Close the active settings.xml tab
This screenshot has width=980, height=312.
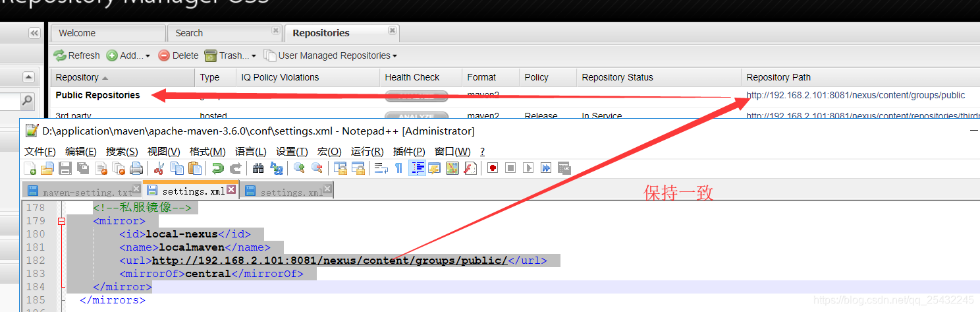click(x=231, y=189)
